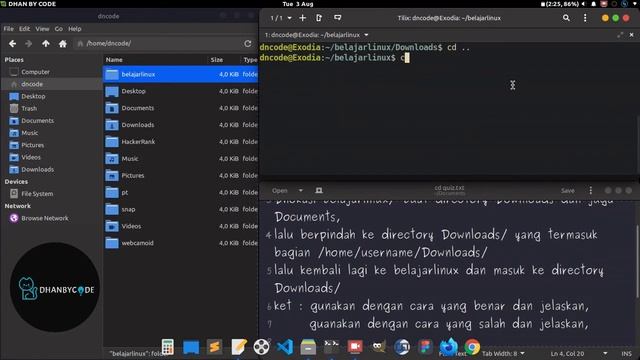Save the cd quiz.txt document
The image size is (640, 360).
pos(567,191)
